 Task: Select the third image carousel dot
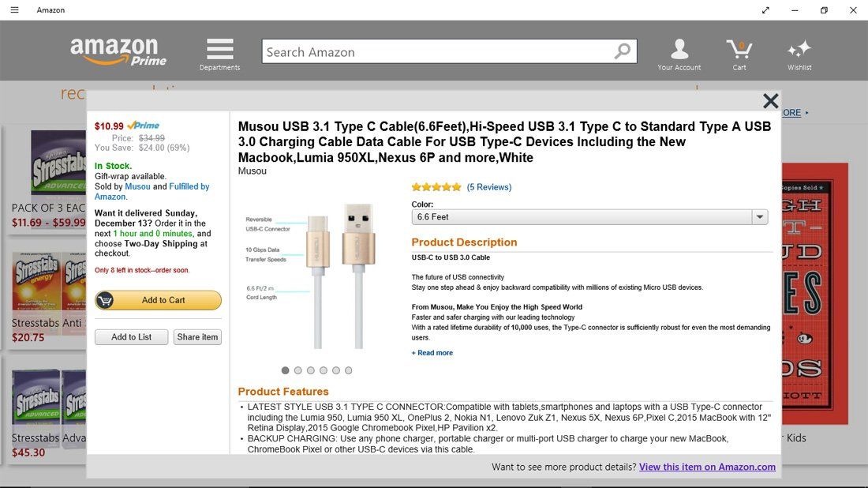click(x=311, y=370)
